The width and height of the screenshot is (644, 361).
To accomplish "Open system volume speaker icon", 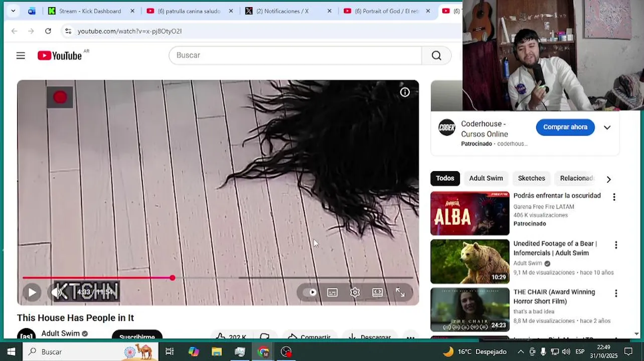I will pos(566,351).
